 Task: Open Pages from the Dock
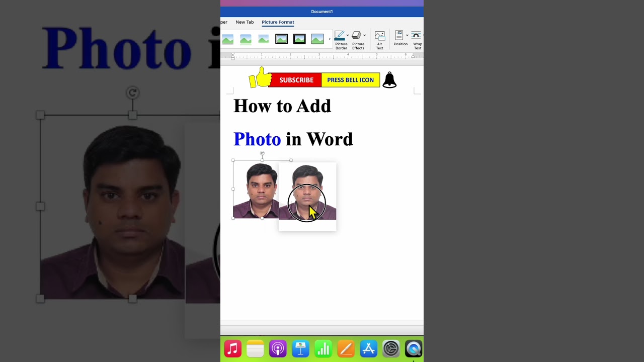click(x=346, y=348)
